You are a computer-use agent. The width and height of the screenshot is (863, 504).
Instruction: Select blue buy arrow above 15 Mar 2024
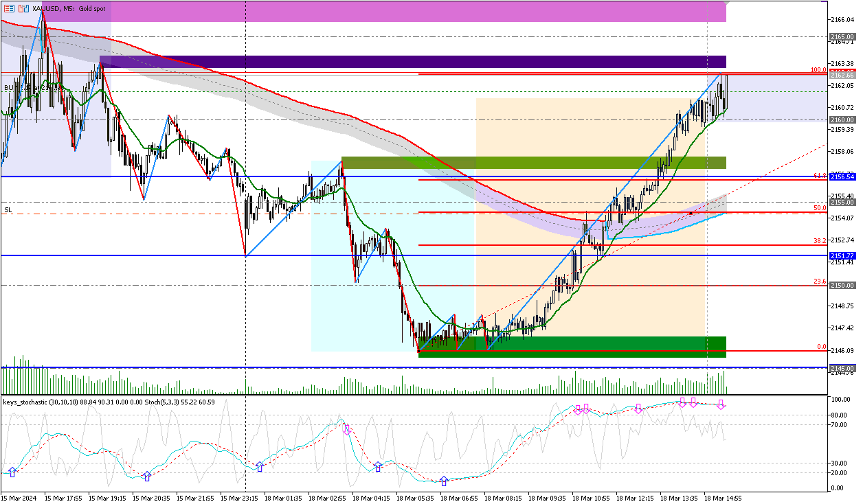click(x=12, y=472)
